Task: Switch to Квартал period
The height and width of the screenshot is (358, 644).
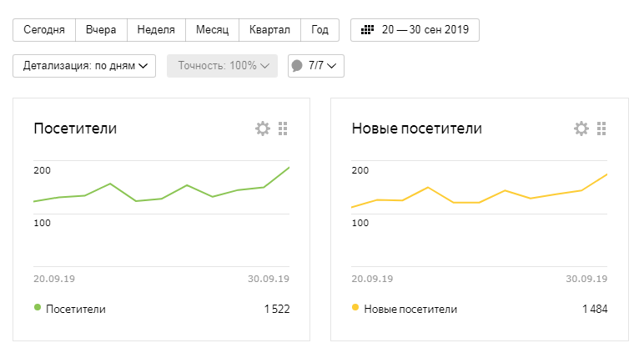Action: (x=269, y=30)
